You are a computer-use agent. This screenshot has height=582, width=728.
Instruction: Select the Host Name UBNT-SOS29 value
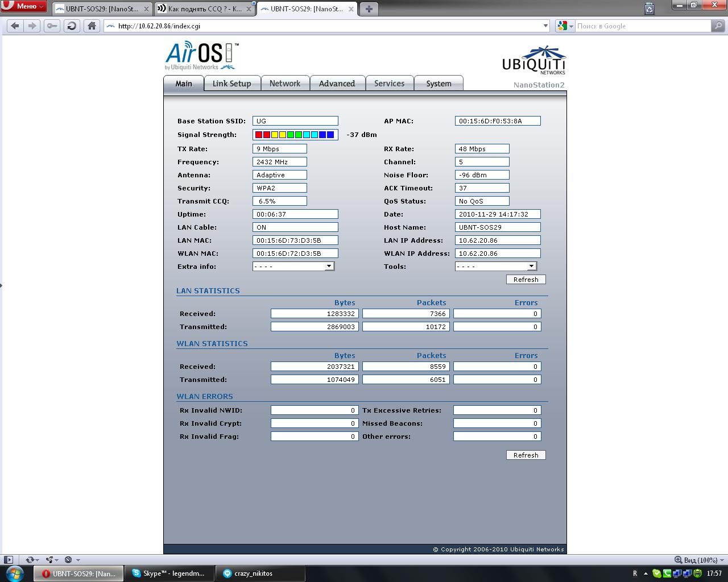coord(498,227)
